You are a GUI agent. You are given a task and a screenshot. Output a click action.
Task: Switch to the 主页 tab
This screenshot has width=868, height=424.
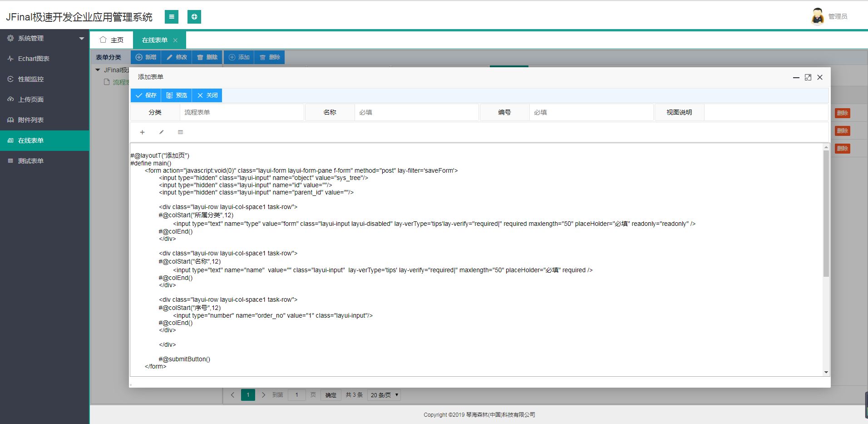click(111, 40)
